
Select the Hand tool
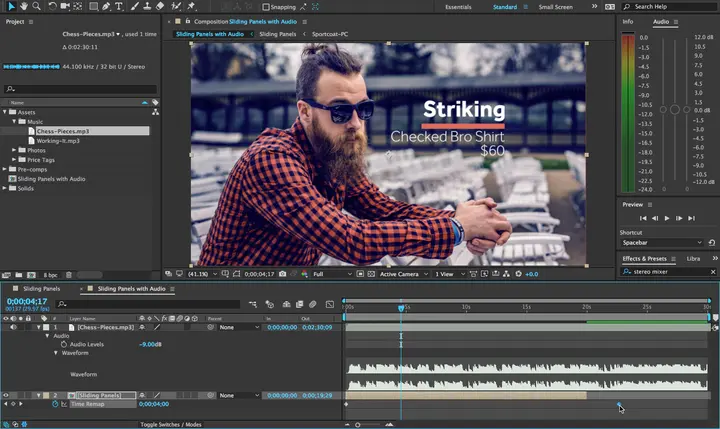(x=23, y=6)
